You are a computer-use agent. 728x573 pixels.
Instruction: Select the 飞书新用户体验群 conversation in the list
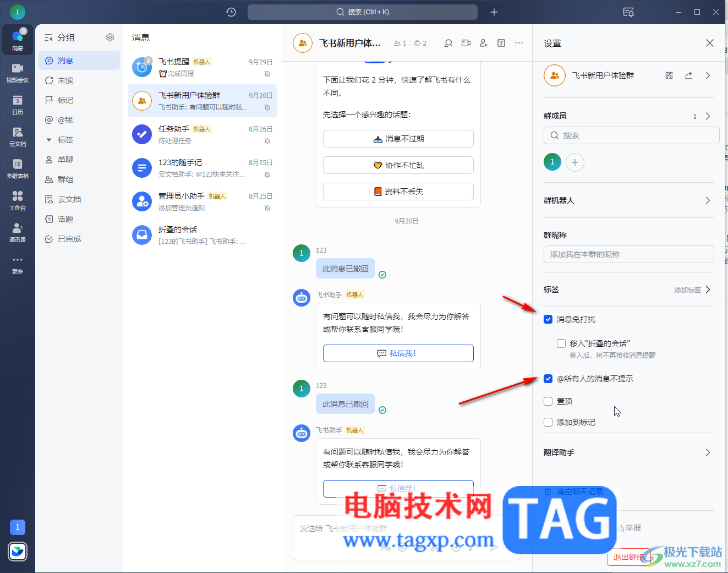point(202,101)
